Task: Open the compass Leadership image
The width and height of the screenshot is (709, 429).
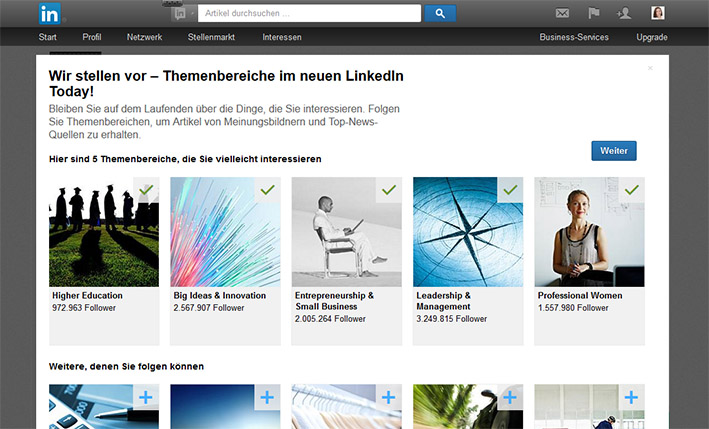Action: point(468,232)
